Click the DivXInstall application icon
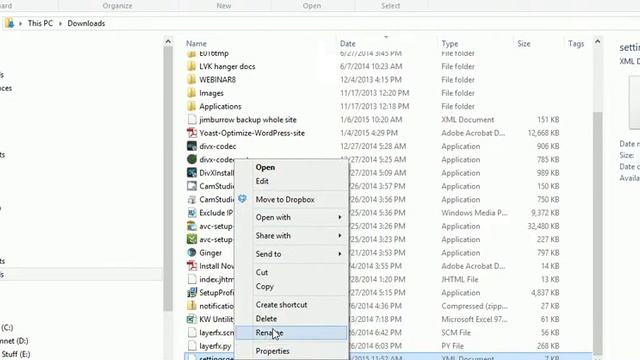Screen dimensions: 640x360 [x=191, y=173]
